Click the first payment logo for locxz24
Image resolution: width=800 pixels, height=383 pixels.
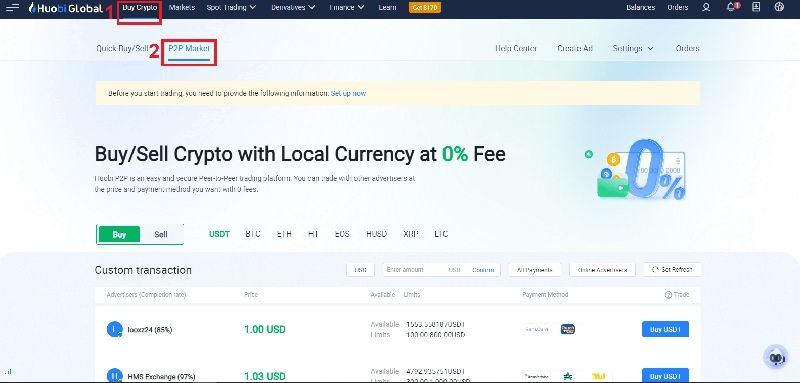(x=537, y=329)
